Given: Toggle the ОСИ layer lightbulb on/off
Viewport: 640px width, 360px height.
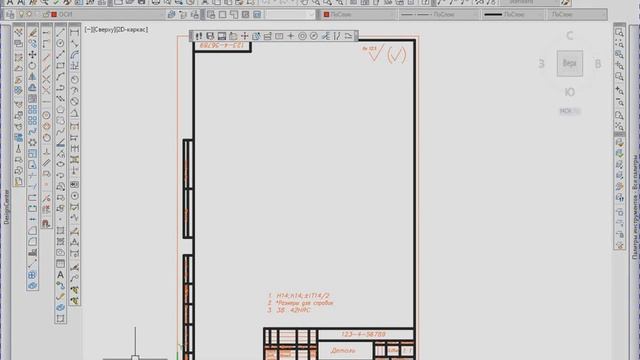Looking at the screenshot, I should coord(22,15).
